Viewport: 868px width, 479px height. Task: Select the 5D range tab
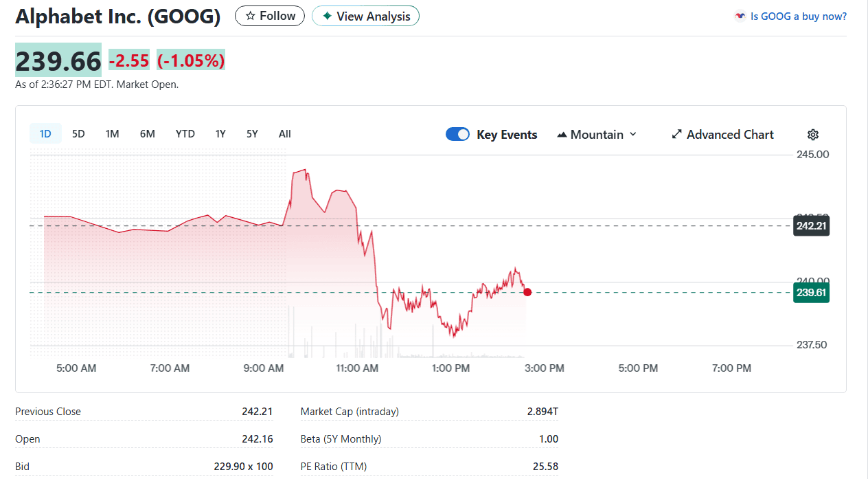pos(78,134)
